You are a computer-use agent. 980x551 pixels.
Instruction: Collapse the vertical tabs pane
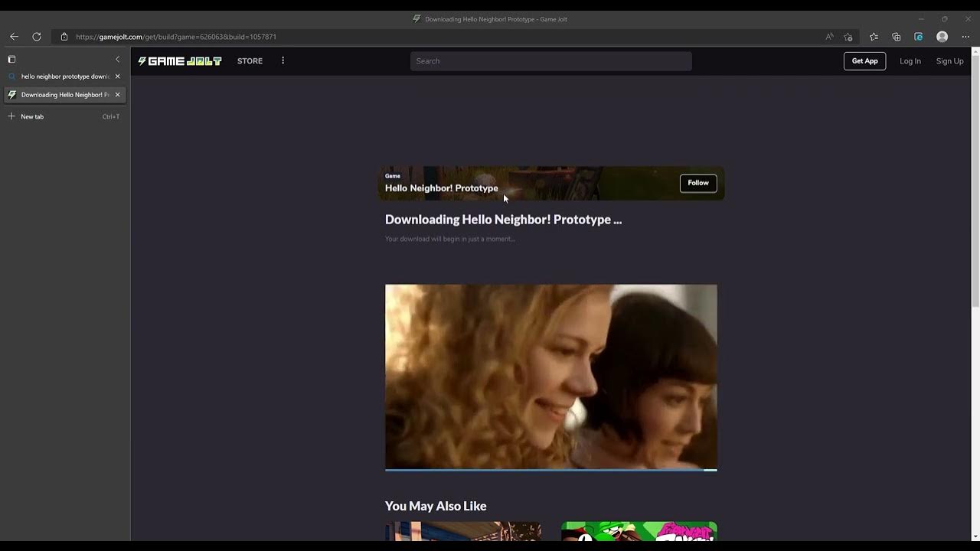pyautogui.click(x=117, y=59)
